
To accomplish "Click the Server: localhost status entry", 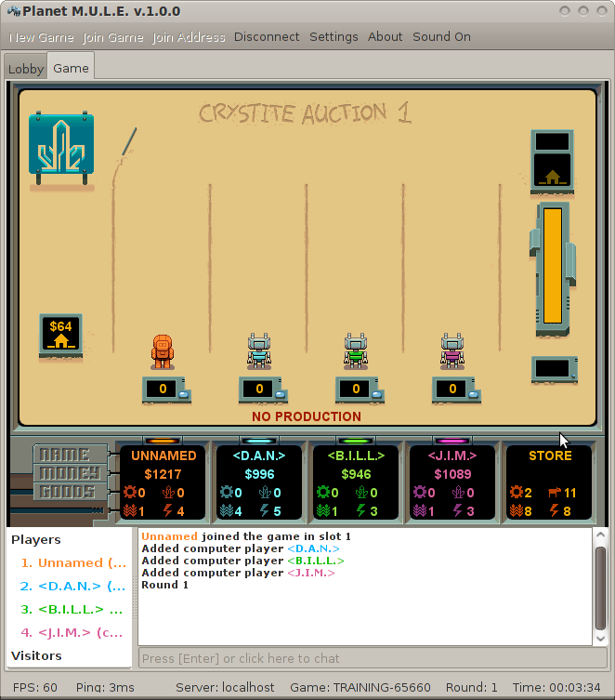I will (225, 687).
